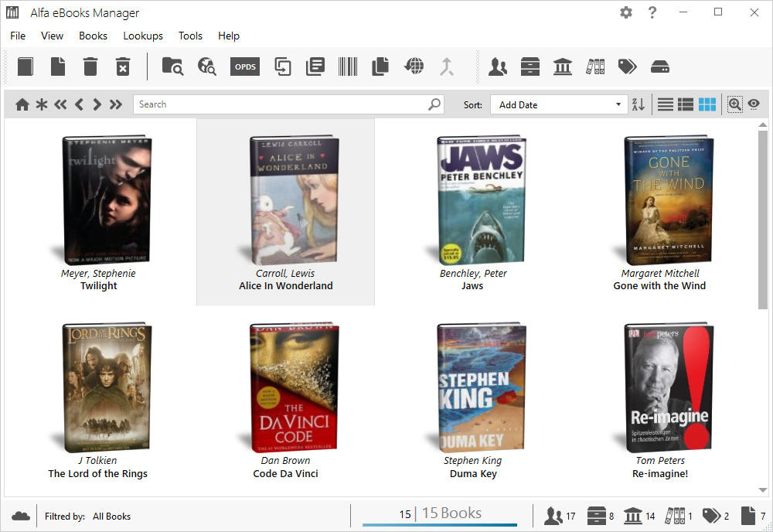Open Help via the question mark button
Image resolution: width=773 pixels, height=532 pixels.
(652, 12)
